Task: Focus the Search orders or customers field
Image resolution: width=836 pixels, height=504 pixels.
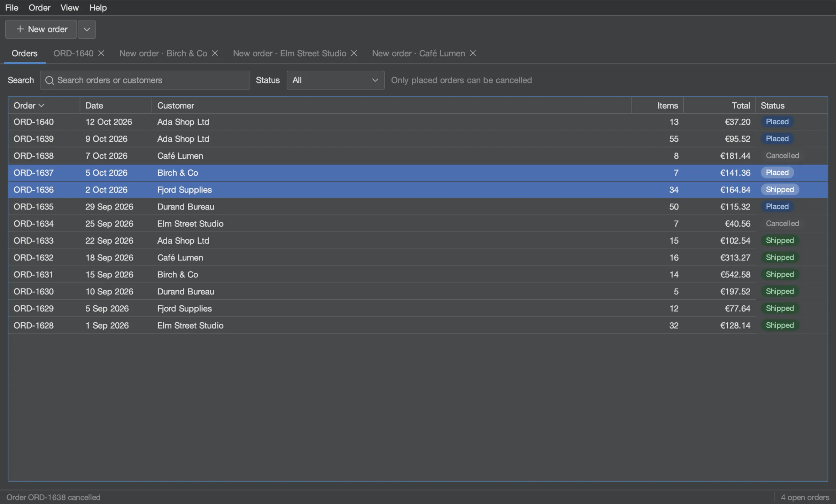Action: (x=145, y=80)
